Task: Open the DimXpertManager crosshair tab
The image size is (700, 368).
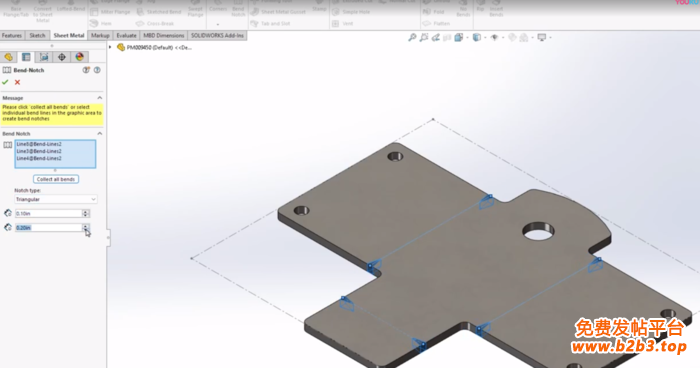Action: (x=62, y=57)
